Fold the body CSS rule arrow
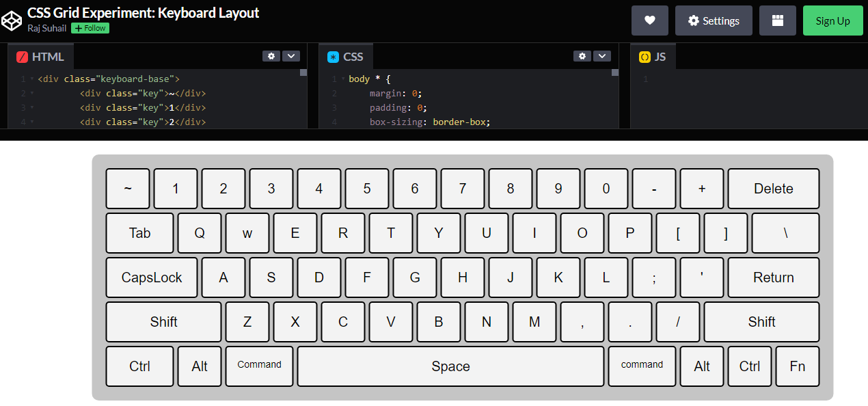Viewport: 868px width, 406px height. [x=343, y=79]
